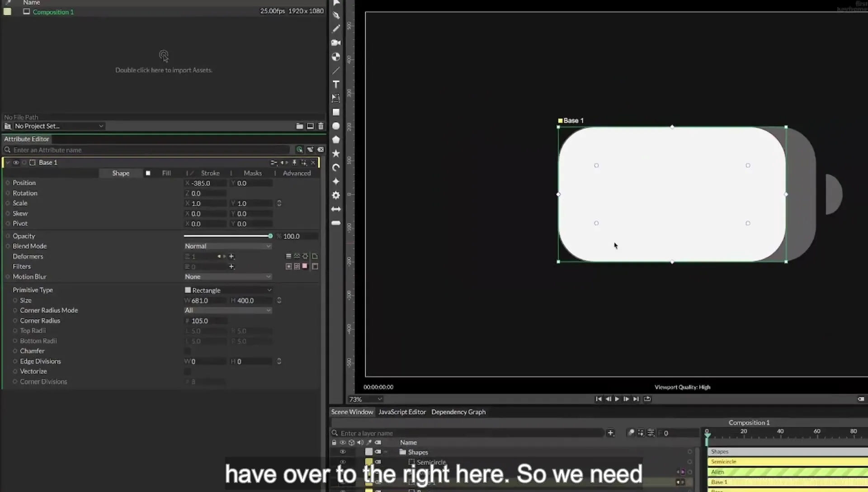Open the Motion Blur dropdown
Viewport: 868px width, 492px height.
point(228,277)
